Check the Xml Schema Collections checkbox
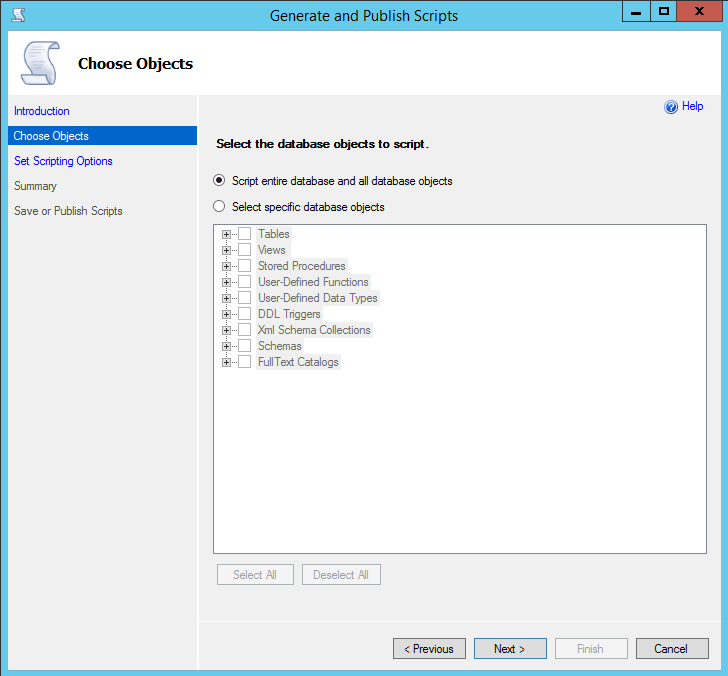Image resolution: width=728 pixels, height=676 pixels. [x=245, y=330]
